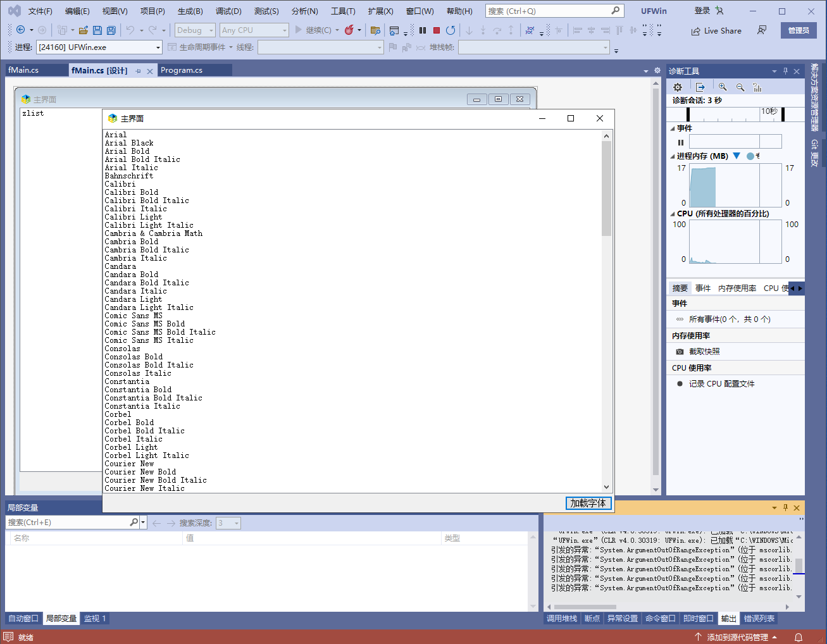The width and height of the screenshot is (827, 644).
Task: Click the open file folder icon in toolbar
Action: pos(84,30)
